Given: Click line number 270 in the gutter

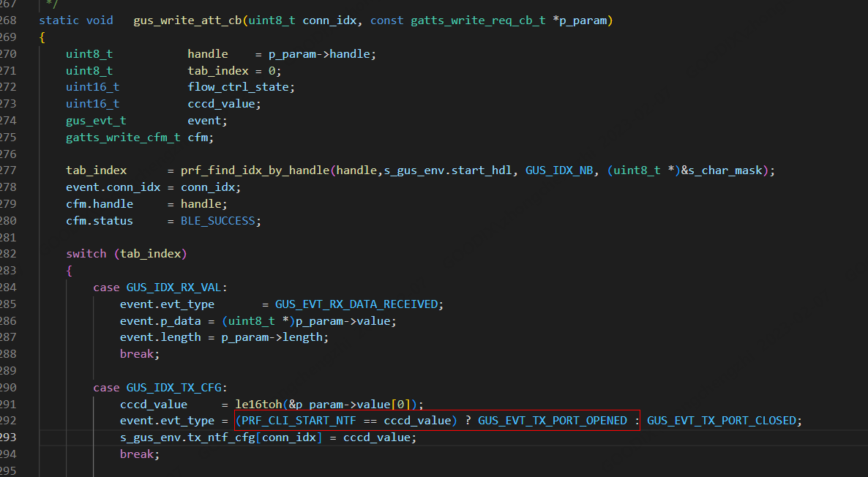Looking at the screenshot, I should (9, 54).
